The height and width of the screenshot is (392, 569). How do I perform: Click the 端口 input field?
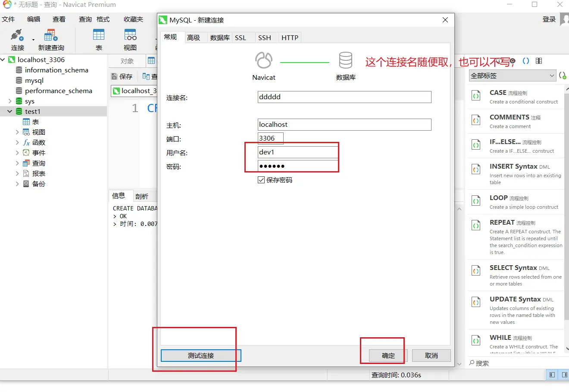click(x=271, y=138)
